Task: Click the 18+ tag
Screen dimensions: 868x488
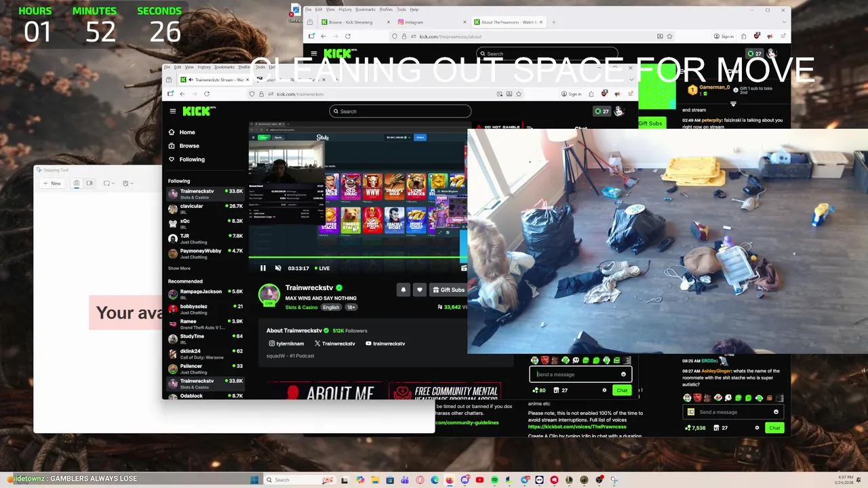Action: [351, 308]
